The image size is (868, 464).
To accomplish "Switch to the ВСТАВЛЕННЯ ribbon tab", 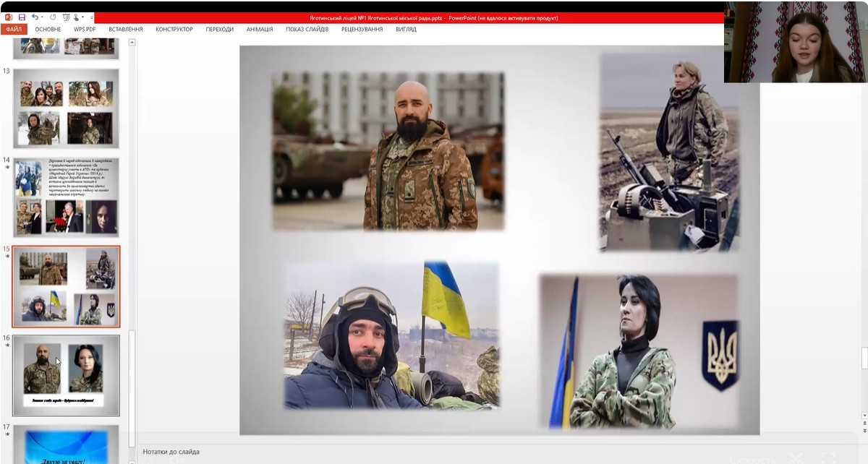I will coord(125,30).
